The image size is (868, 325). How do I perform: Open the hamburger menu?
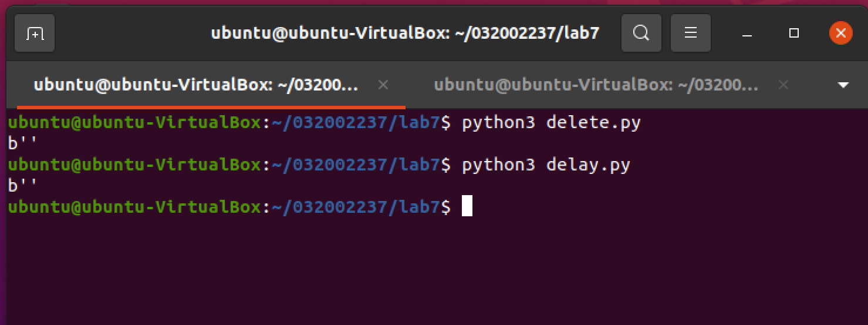coord(691,33)
